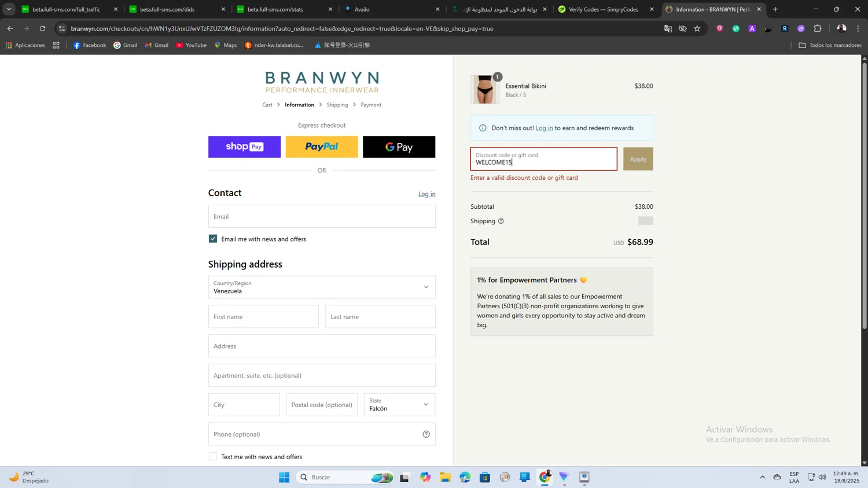Open the Windows Start menu

(x=284, y=477)
